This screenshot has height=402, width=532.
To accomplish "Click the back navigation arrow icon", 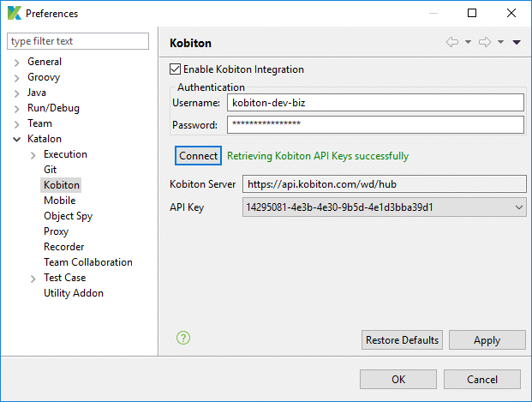I will click(452, 42).
